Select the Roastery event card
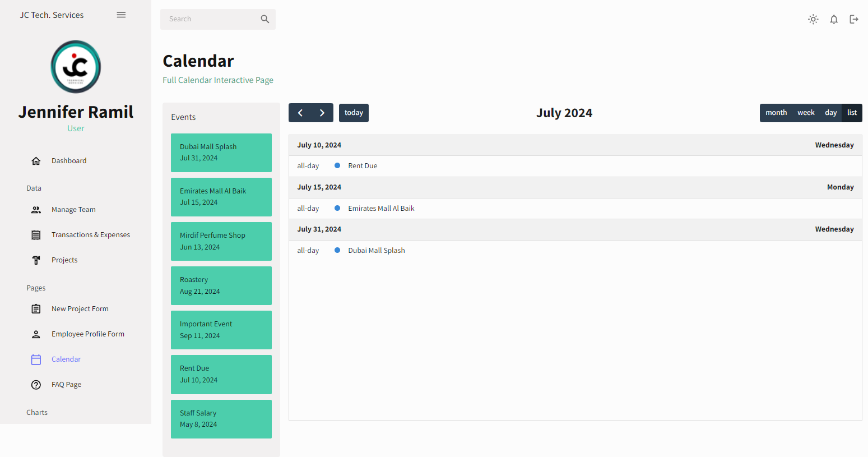The image size is (868, 457). coord(221,285)
